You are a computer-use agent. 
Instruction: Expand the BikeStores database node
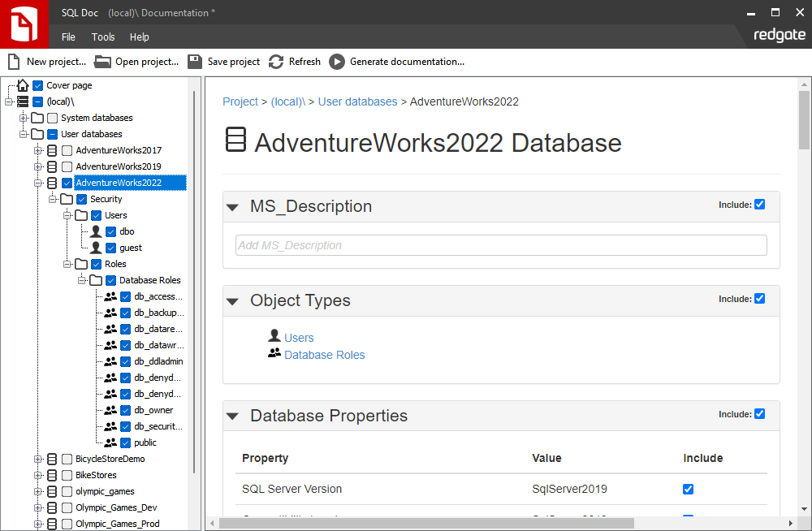click(38, 475)
